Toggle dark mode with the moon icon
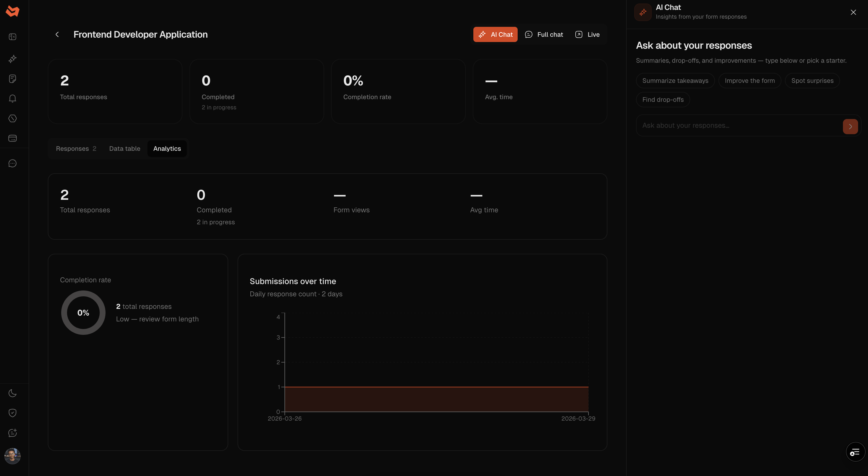868x476 pixels. point(12,393)
